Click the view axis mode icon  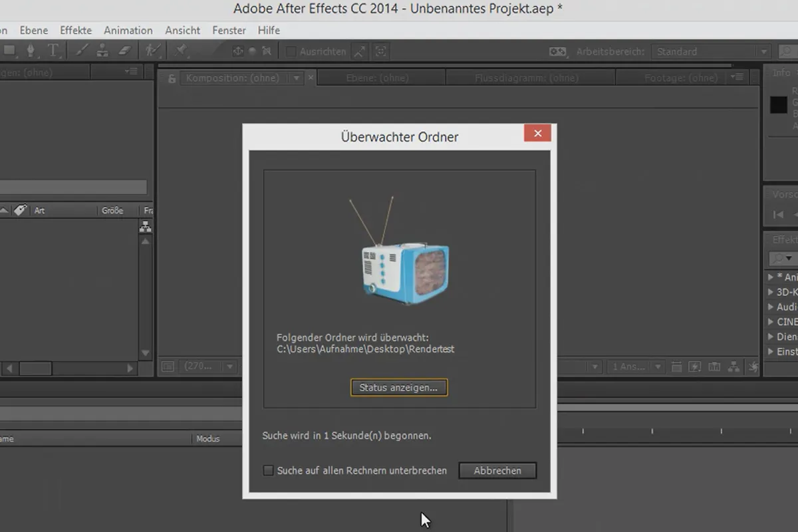pos(267,51)
